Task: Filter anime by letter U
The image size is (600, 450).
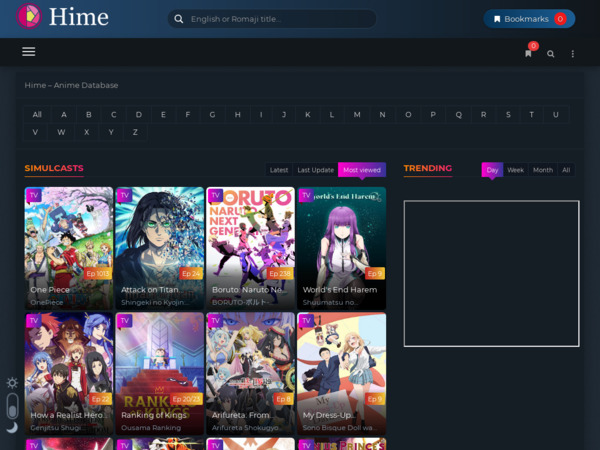Action: (x=556, y=114)
